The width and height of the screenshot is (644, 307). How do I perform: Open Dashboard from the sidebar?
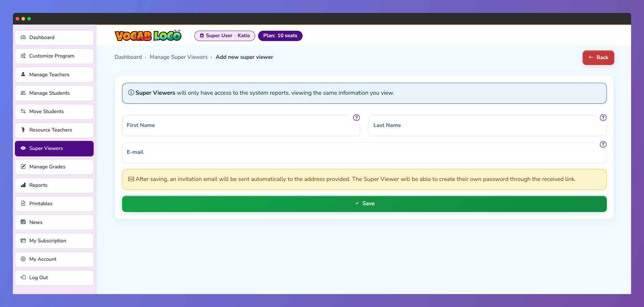pos(54,37)
